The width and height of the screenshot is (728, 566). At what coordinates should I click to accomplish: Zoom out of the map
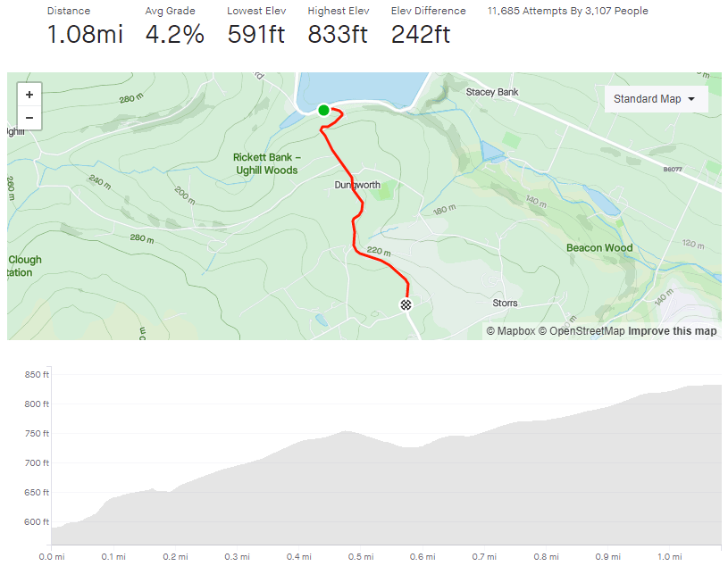coord(29,117)
